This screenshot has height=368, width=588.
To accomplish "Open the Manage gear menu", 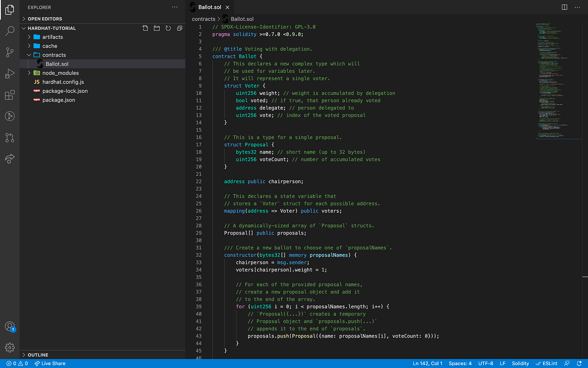I will [10, 347].
